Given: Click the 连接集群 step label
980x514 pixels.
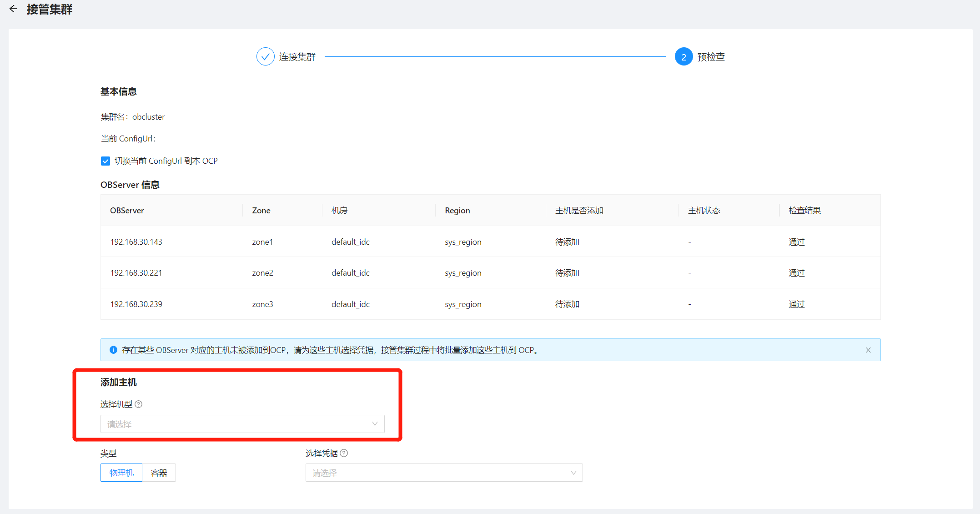Looking at the screenshot, I should (297, 57).
